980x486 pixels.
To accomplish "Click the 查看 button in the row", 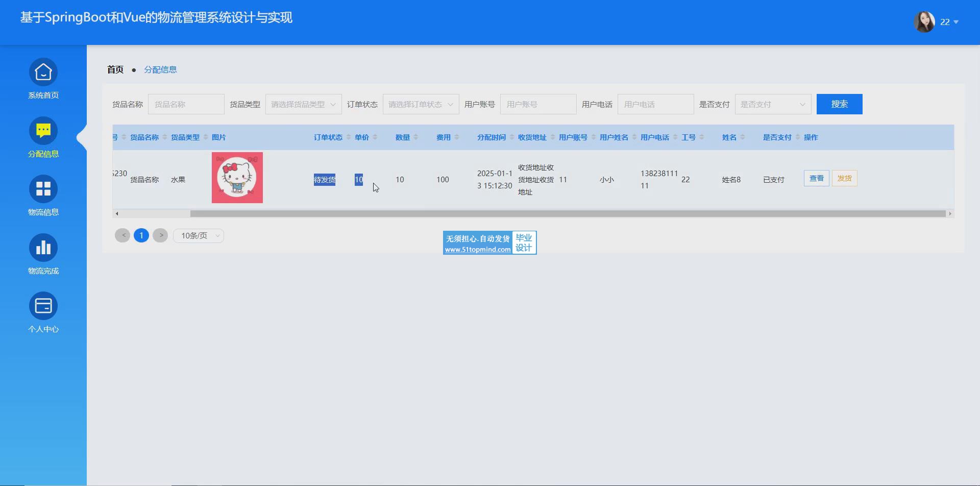I will pos(816,179).
